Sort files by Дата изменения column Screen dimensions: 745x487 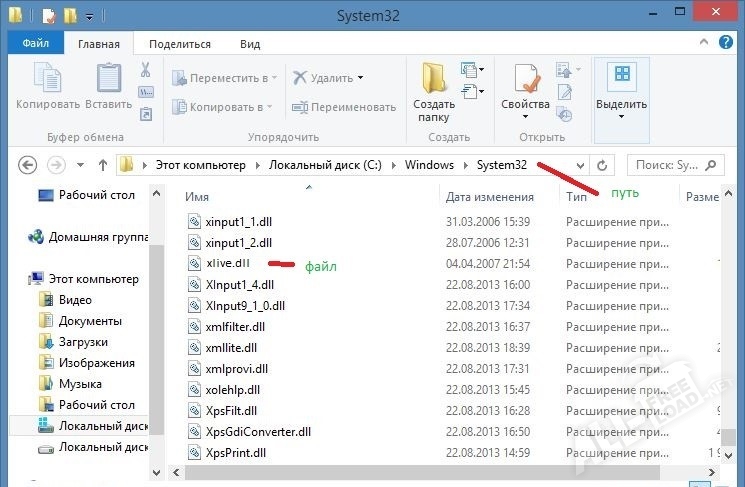click(x=490, y=197)
